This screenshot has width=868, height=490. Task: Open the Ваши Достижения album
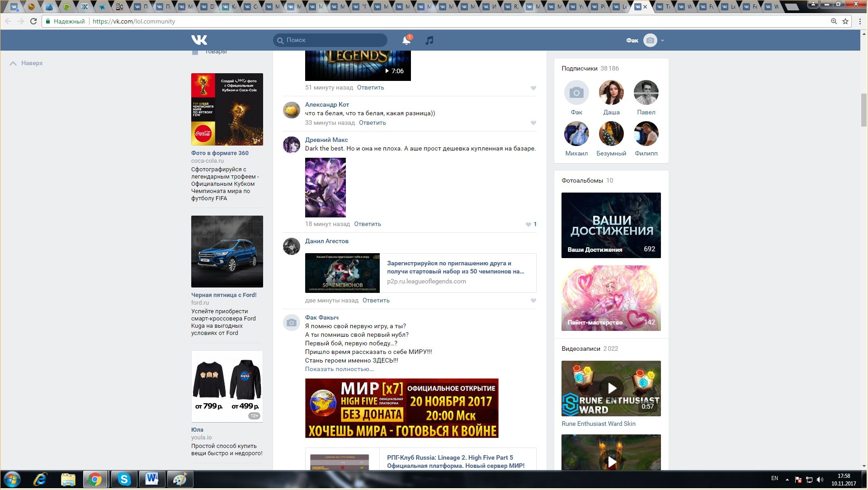(x=611, y=226)
